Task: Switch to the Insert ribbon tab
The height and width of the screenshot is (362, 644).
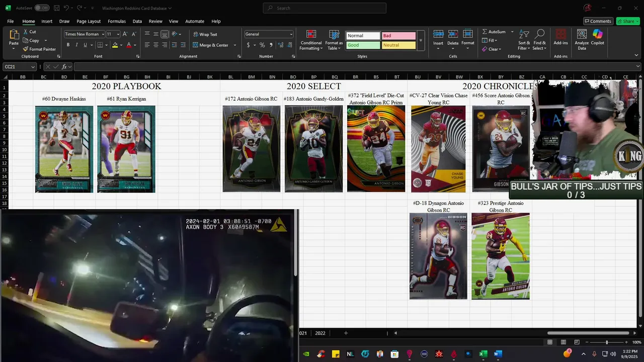Action: (x=47, y=21)
